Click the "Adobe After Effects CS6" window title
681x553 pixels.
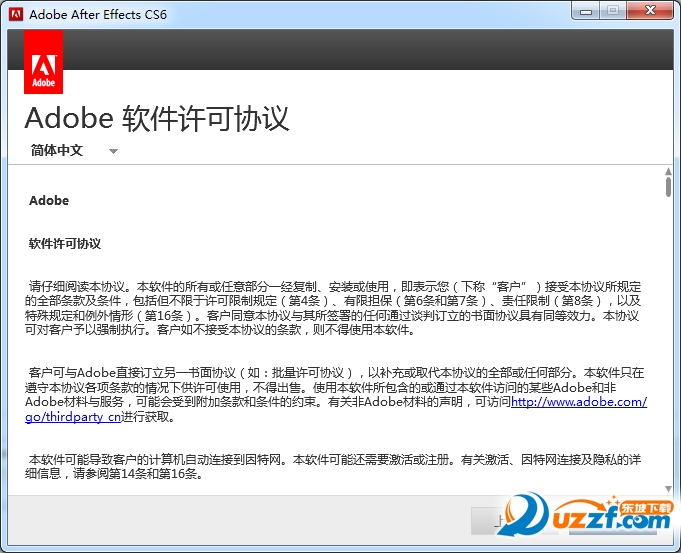(98, 14)
